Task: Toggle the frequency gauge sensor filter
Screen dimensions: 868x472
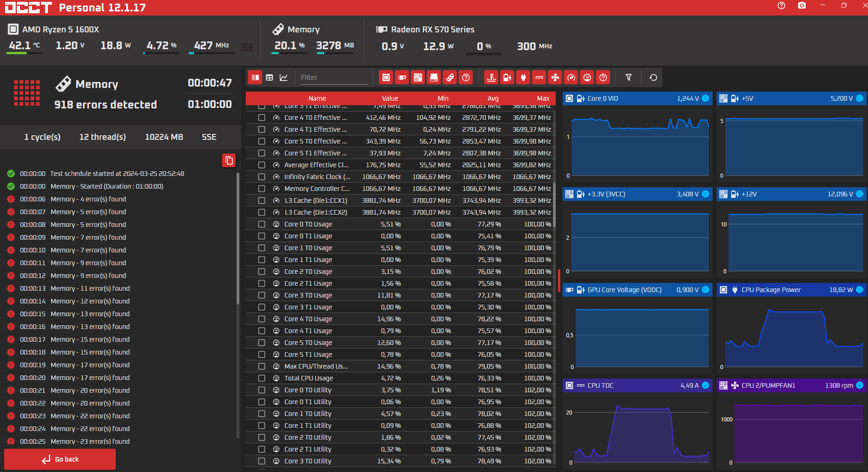Action: pos(571,77)
